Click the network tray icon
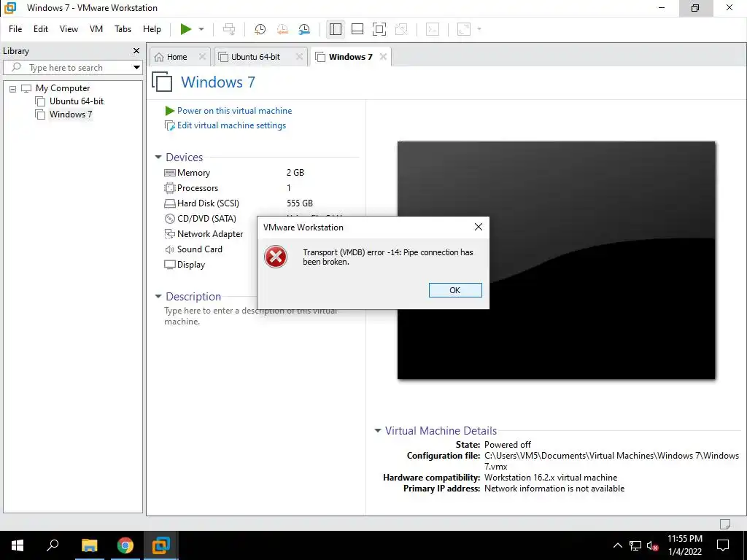 635,545
